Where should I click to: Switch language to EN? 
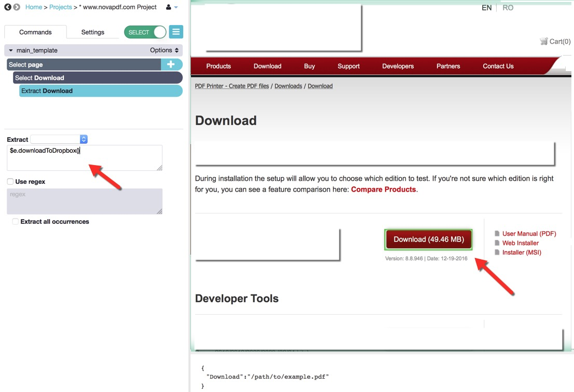486,8
